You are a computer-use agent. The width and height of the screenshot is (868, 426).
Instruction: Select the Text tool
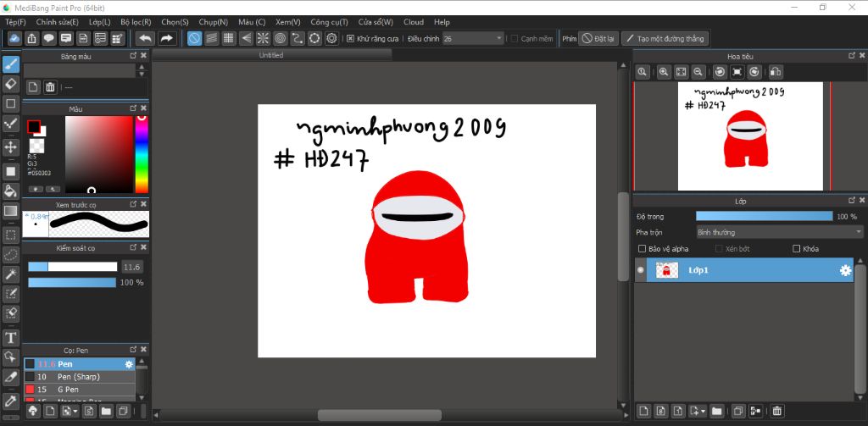pyautogui.click(x=10, y=337)
